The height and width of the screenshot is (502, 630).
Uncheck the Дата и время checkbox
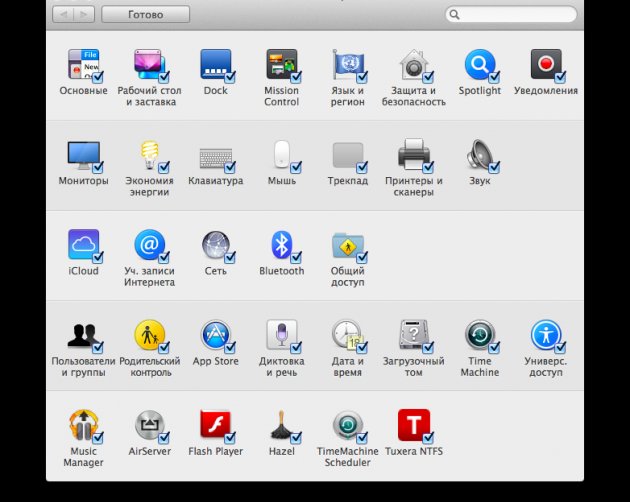click(362, 346)
